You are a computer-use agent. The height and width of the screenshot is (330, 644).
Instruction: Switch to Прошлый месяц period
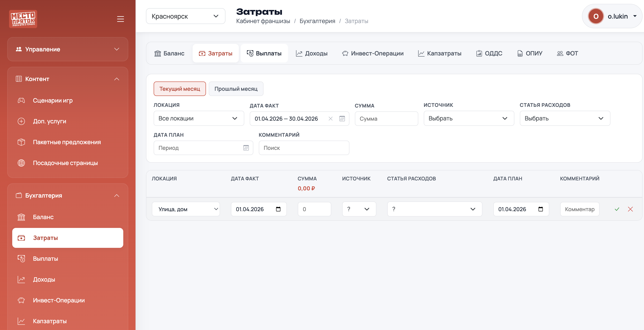click(x=236, y=89)
